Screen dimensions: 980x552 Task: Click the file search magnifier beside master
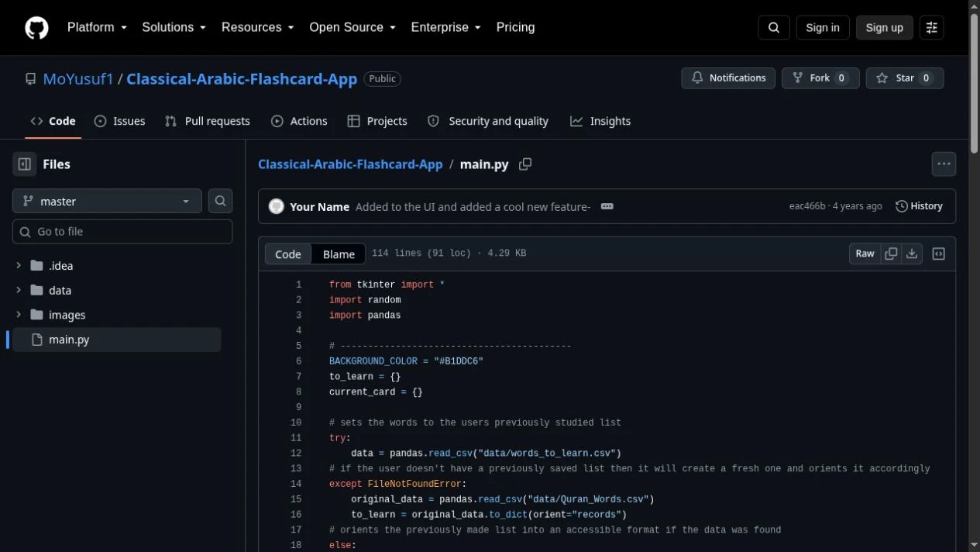click(x=221, y=201)
